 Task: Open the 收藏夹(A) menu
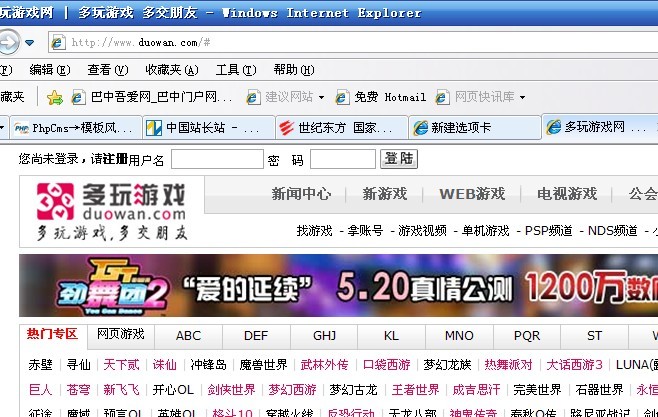[172, 70]
